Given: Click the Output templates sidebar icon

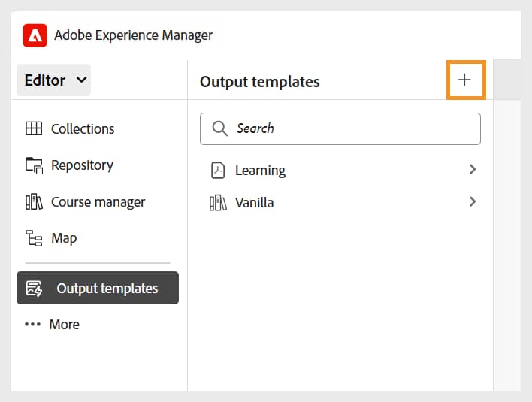Looking at the screenshot, I should [x=35, y=289].
